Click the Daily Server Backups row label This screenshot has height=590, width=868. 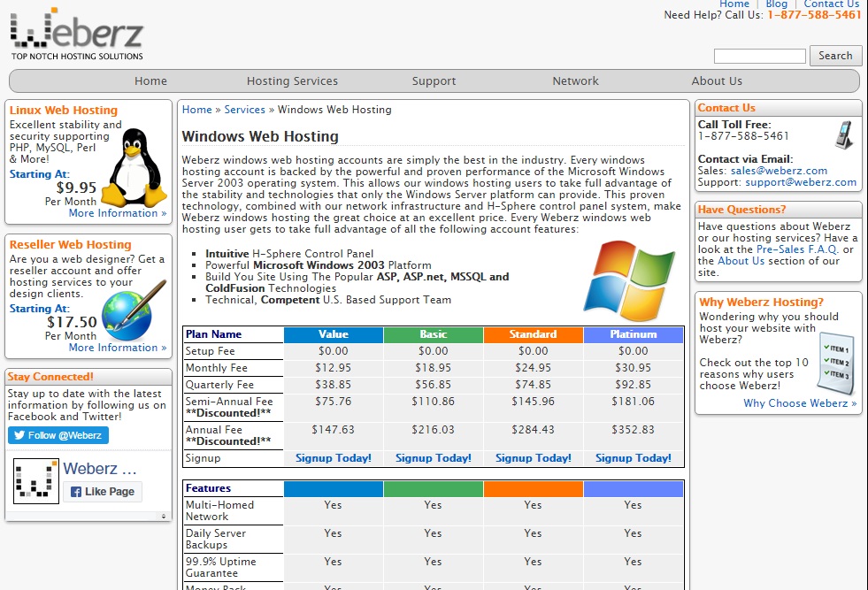click(215, 539)
